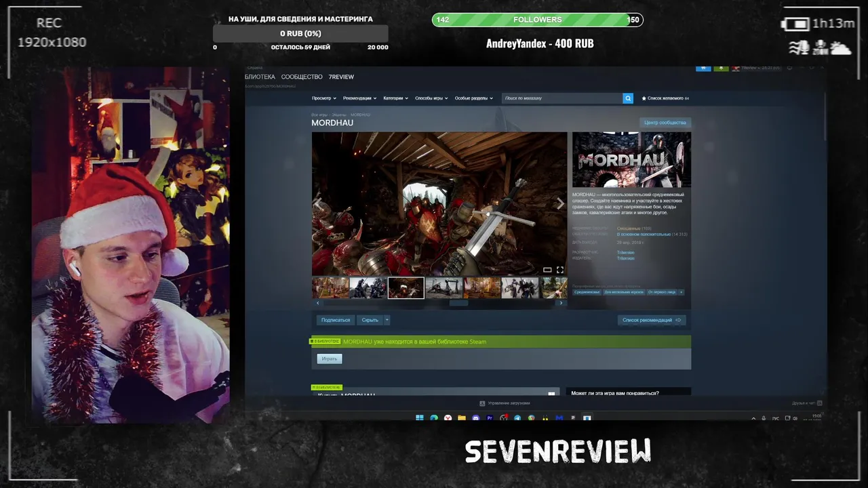The image size is (868, 488).
Task: Open the СООБЩЕСТВО tab
Action: (x=302, y=77)
